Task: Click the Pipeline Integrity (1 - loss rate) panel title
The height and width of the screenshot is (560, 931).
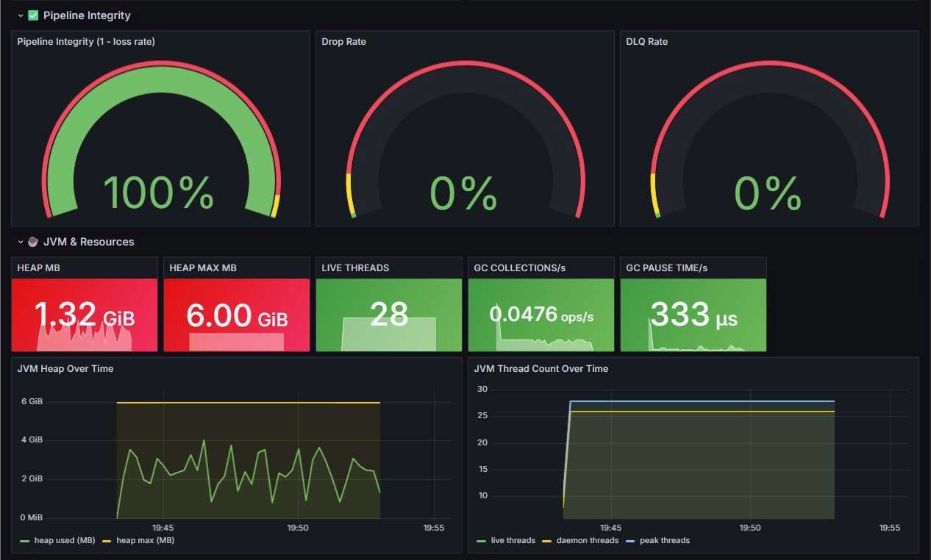Action: pyautogui.click(x=86, y=42)
